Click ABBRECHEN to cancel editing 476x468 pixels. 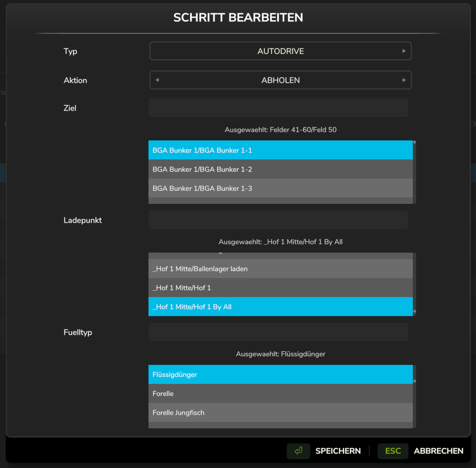(438, 451)
